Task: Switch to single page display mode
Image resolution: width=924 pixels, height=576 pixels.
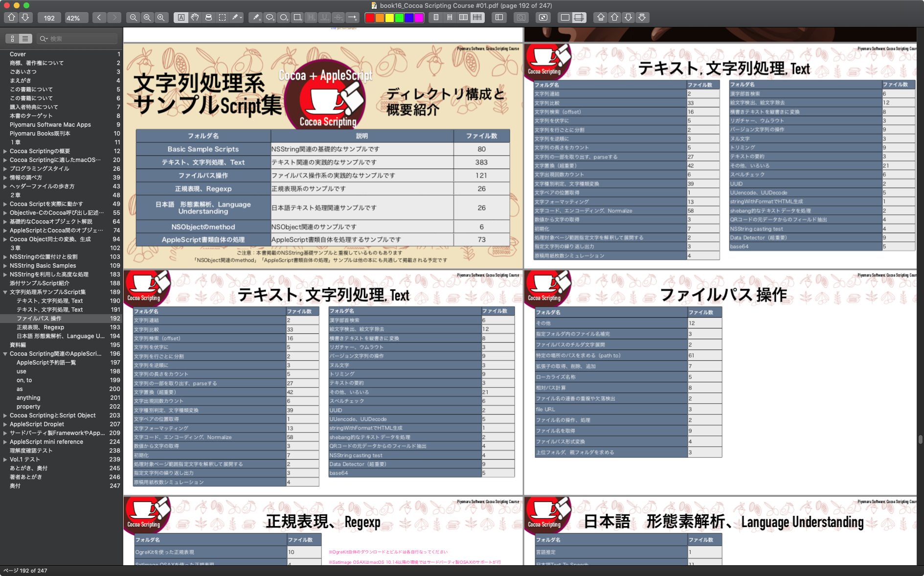Action: click(x=436, y=18)
